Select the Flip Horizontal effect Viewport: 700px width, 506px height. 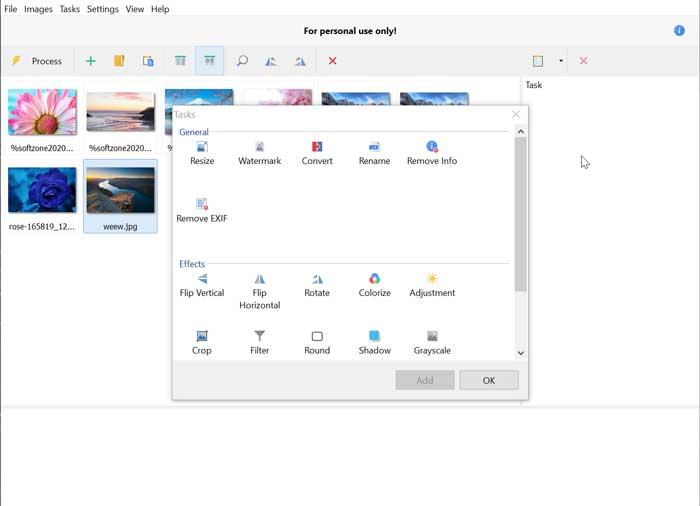259,291
